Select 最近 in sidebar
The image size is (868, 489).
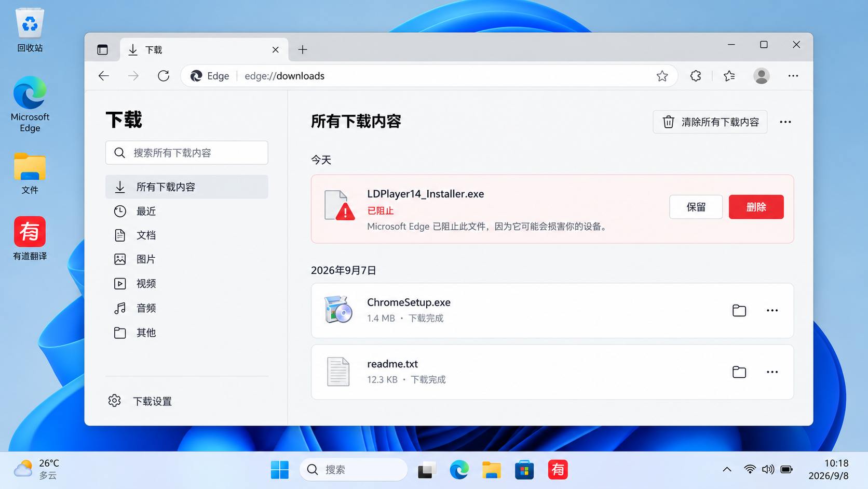click(187, 211)
